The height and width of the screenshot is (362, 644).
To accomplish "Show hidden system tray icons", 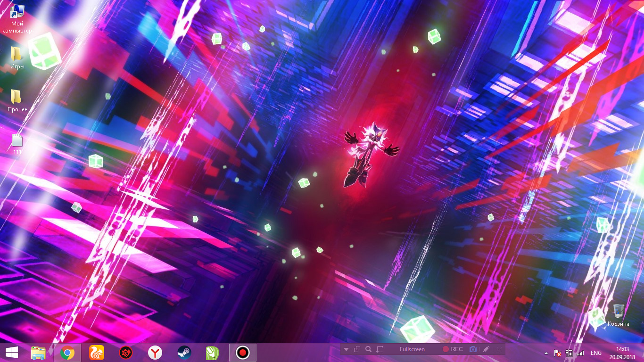I will tap(546, 353).
